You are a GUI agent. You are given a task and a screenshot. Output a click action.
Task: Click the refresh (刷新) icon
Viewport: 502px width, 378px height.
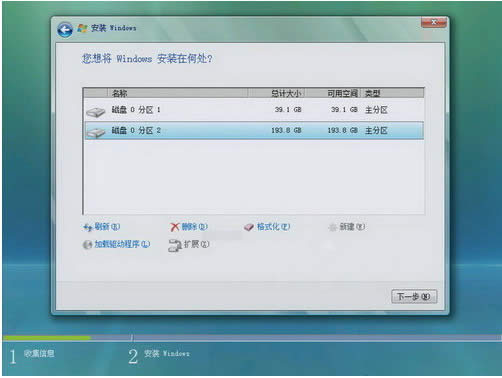coord(87,227)
